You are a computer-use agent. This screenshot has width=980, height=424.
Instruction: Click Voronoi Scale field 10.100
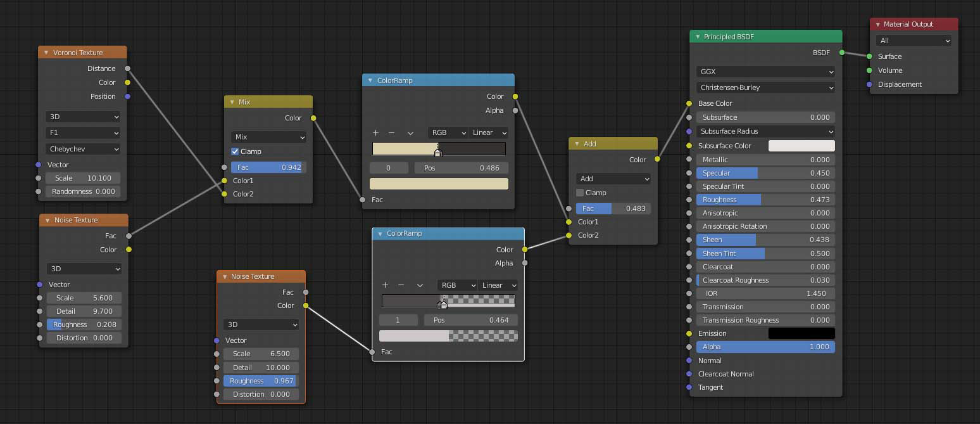pos(82,178)
